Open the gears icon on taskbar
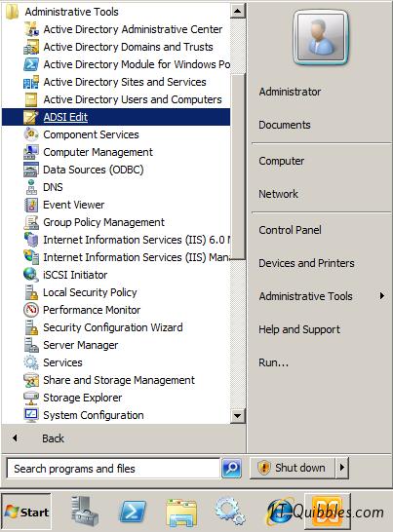393x532 pixels. click(x=230, y=512)
